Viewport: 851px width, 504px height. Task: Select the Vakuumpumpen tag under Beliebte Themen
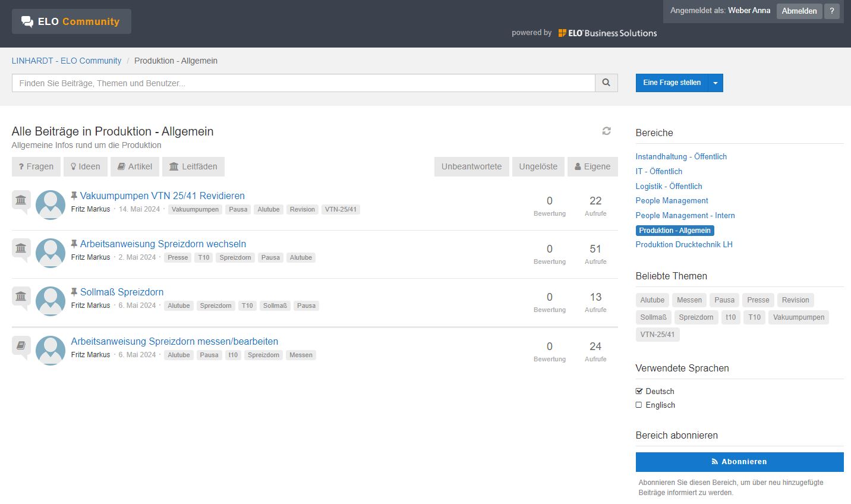click(798, 317)
